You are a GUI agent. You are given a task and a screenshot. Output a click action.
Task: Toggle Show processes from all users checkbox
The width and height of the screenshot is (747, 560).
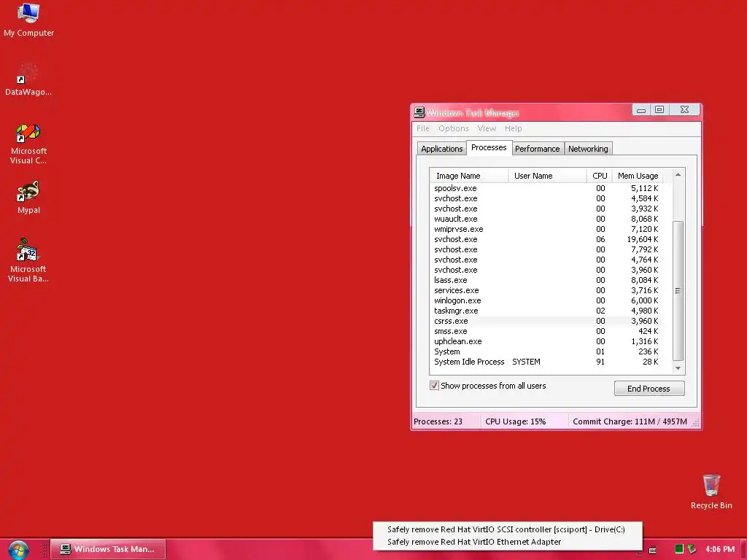pyautogui.click(x=434, y=385)
